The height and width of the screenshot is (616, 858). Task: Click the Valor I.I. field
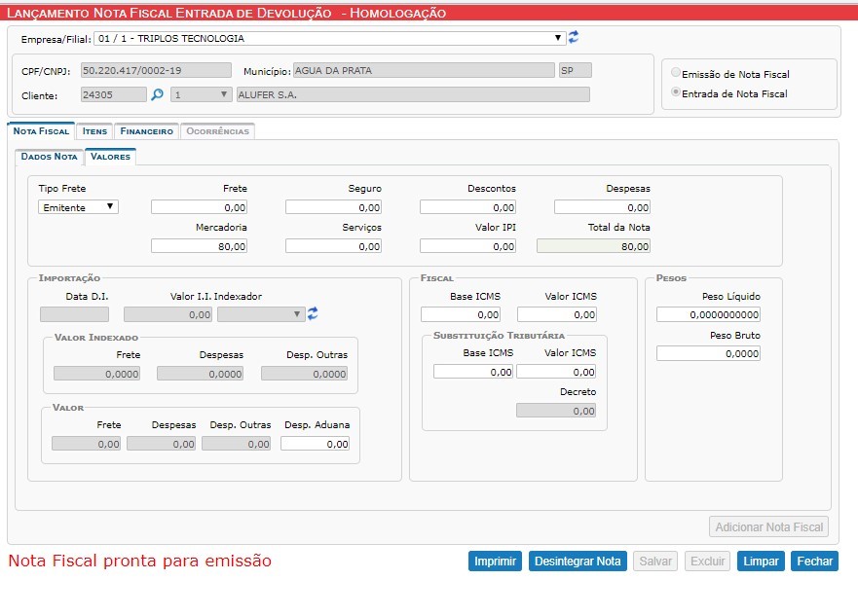point(168,314)
